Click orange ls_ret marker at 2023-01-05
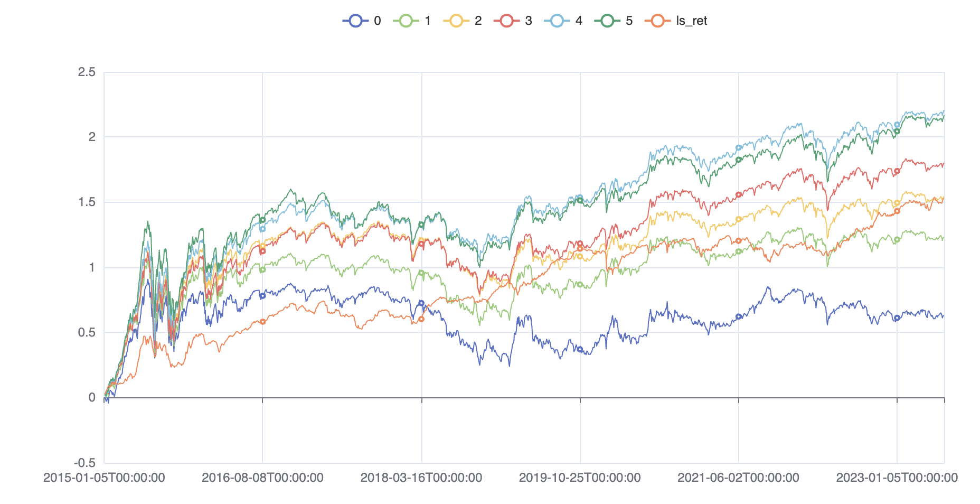 click(x=897, y=211)
